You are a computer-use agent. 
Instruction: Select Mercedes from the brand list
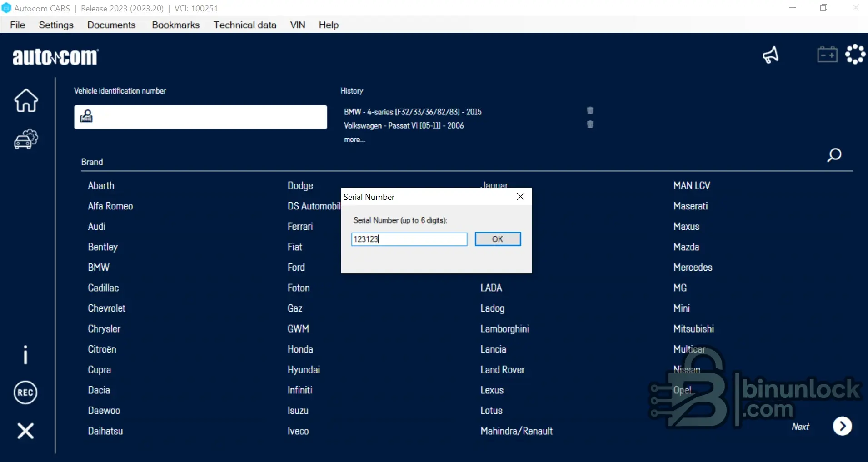tap(693, 268)
